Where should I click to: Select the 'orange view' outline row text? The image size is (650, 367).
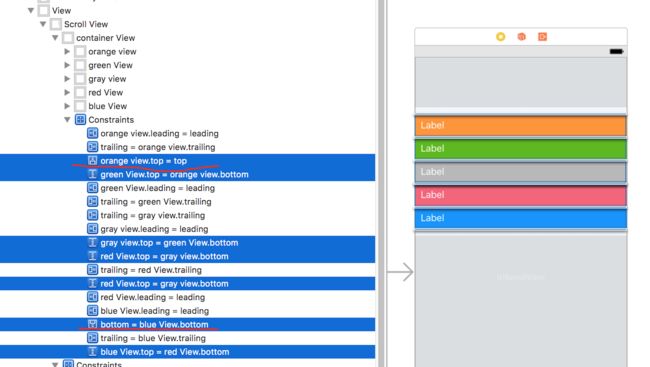(x=112, y=51)
